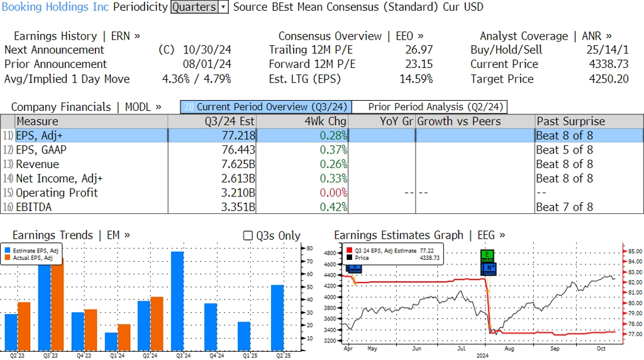Click the EPS, Adj+ estimate 77.218
This screenshot has height=360, width=644.
pos(238,135)
